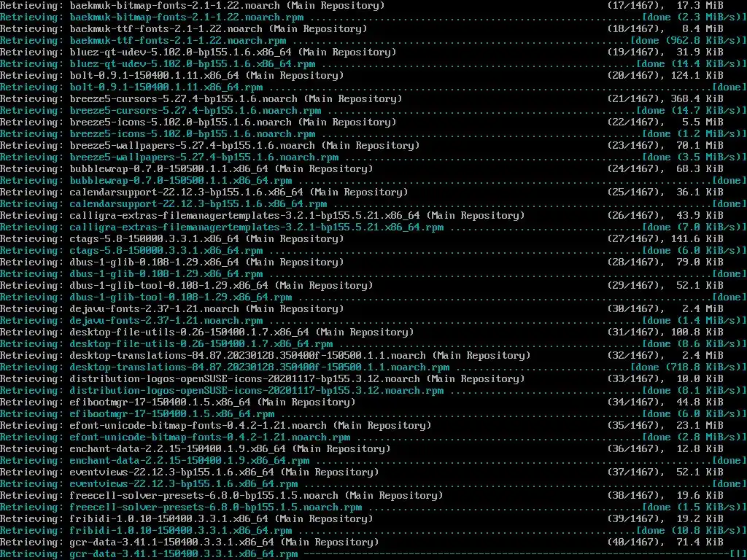This screenshot has height=560, width=747.
Task: Select baekmuk-ttf-fonts-2.1-1.22.noarch.rpm text
Action: (x=178, y=41)
